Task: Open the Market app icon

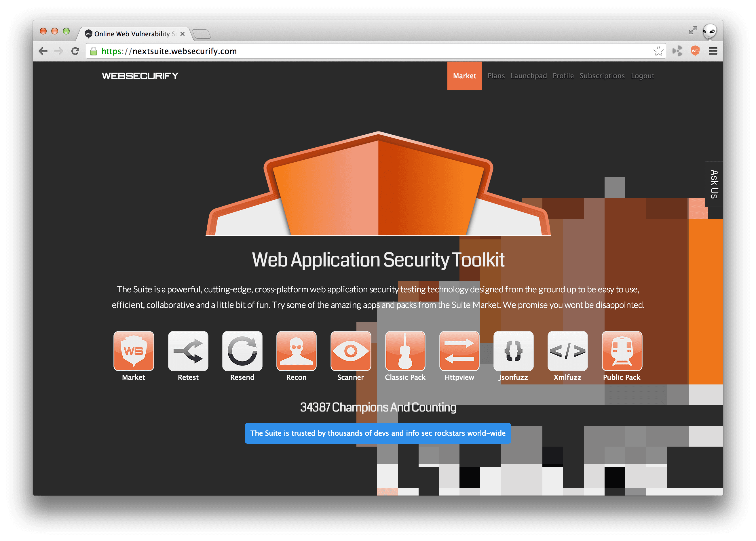Action: (x=134, y=351)
